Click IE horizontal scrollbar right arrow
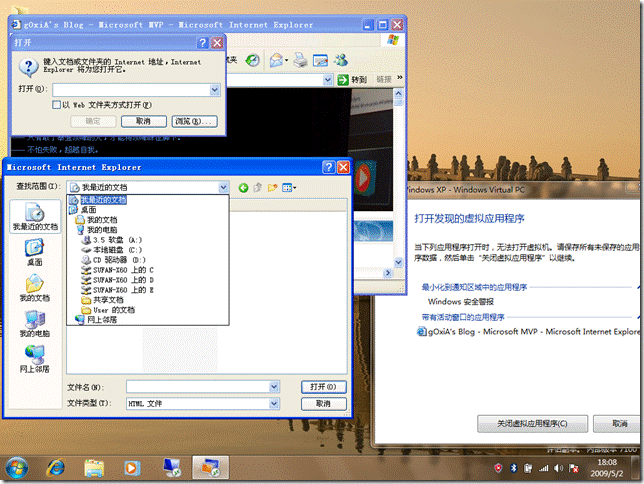The height and width of the screenshot is (484, 644). point(388,272)
